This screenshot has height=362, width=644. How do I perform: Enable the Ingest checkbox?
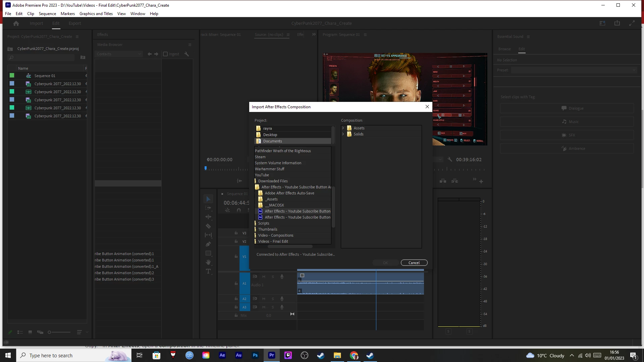pyautogui.click(x=165, y=54)
